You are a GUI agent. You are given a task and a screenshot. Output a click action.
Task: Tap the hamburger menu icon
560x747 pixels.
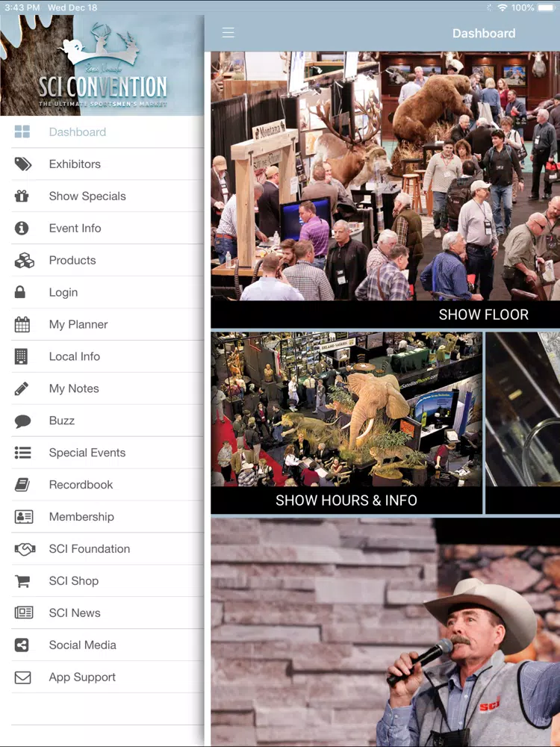pyautogui.click(x=228, y=32)
